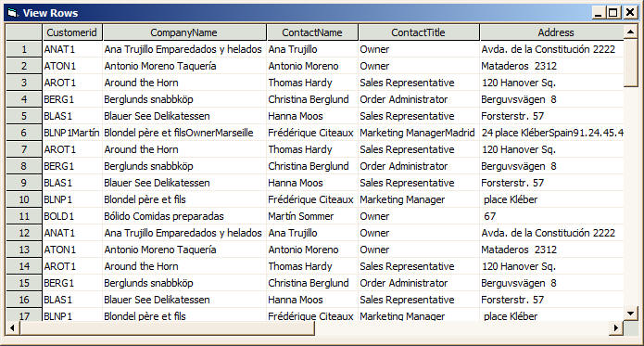Image resolution: width=644 pixels, height=346 pixels.
Task: Select the ContactName column header
Action: 312,32
